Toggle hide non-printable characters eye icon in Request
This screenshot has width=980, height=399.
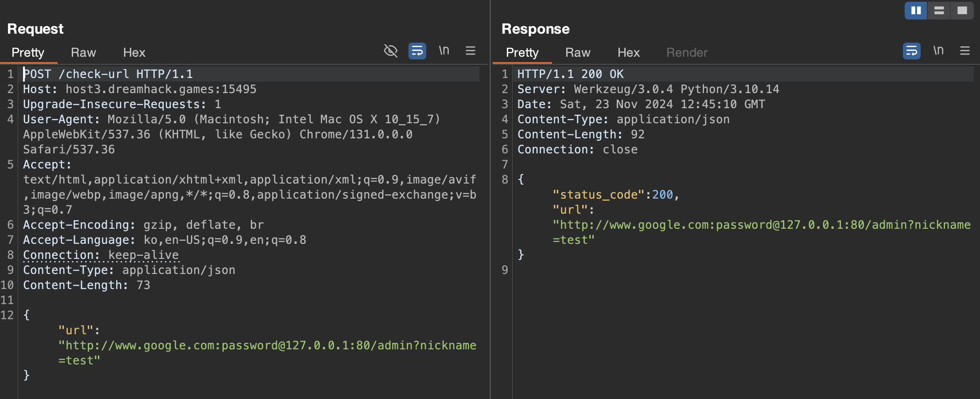click(x=390, y=51)
